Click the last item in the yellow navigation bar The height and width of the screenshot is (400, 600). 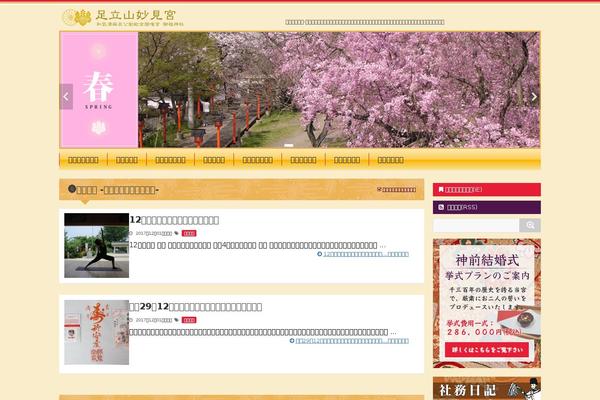390,160
